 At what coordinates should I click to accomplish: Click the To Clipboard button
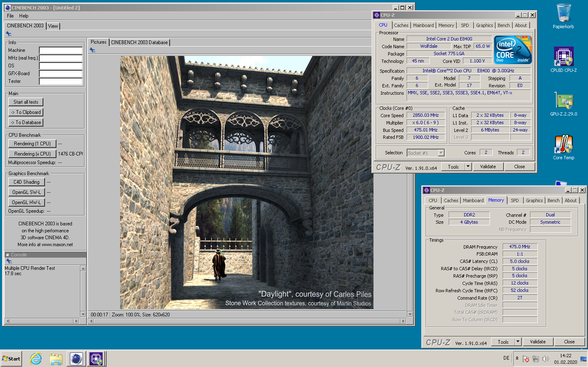click(26, 112)
